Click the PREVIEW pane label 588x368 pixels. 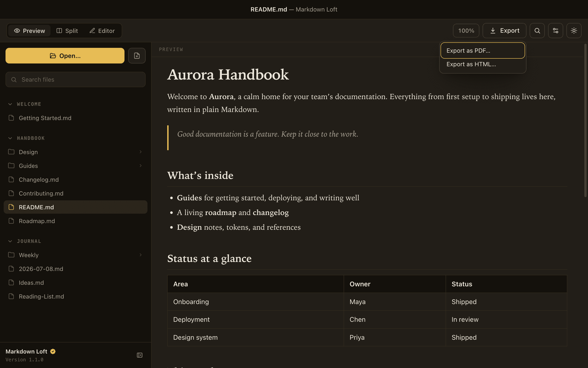tap(171, 49)
